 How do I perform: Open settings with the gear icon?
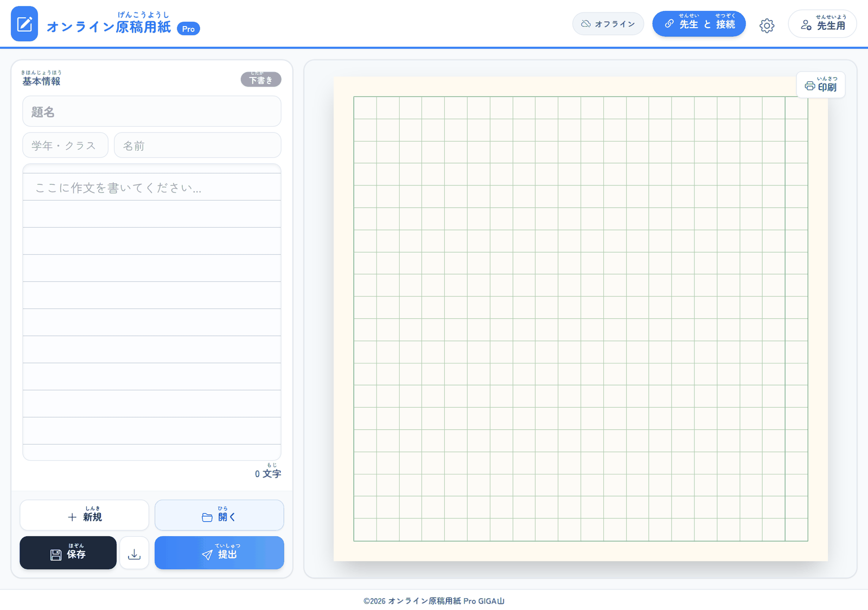pyautogui.click(x=767, y=25)
